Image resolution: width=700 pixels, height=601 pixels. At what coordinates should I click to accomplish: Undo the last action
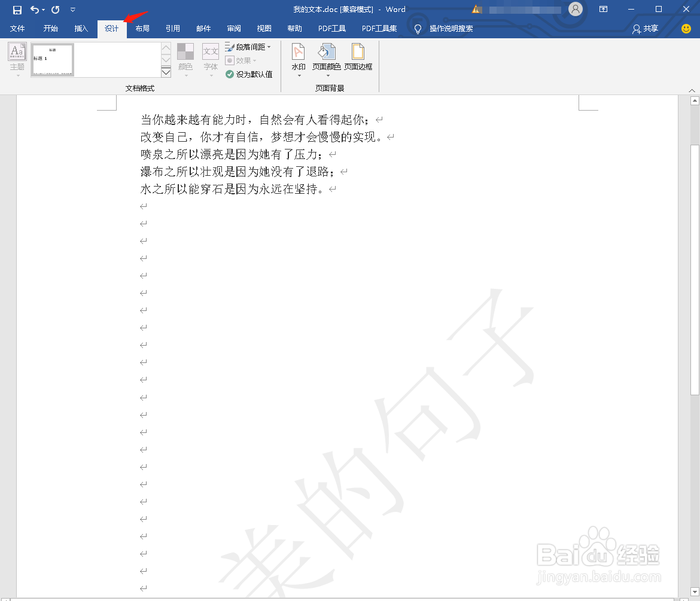click(34, 9)
